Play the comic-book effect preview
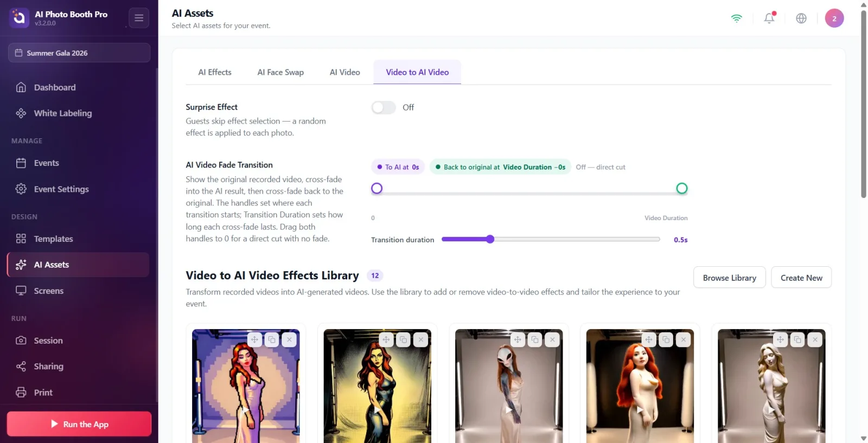 [377, 410]
